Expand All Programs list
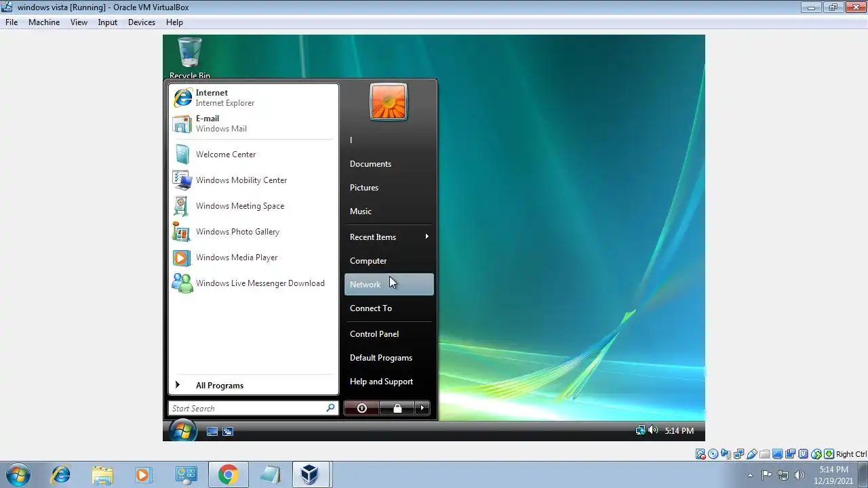This screenshot has height=488, width=868. (253, 385)
